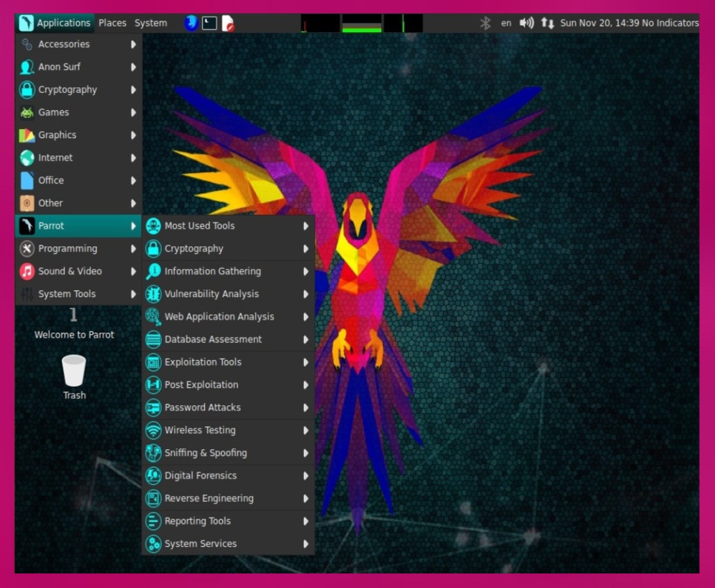Click the Cryptography lock icon in main menu
The image size is (715, 588).
tap(27, 90)
